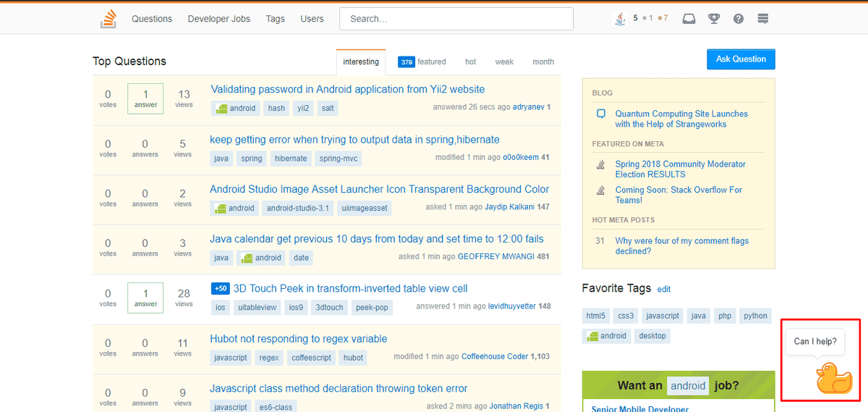The width and height of the screenshot is (868, 412).
Task: Select the python favorite tag
Action: click(x=755, y=316)
